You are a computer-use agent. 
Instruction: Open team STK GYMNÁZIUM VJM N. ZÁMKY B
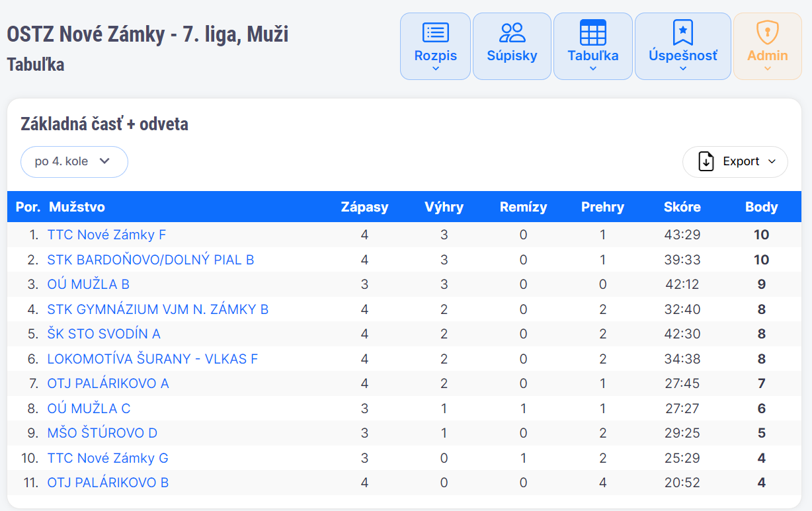point(158,309)
